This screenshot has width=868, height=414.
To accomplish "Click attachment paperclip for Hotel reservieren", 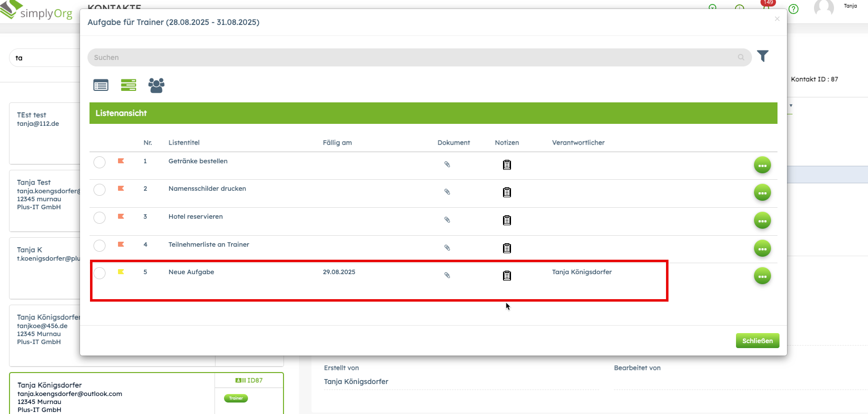I will 447,220.
